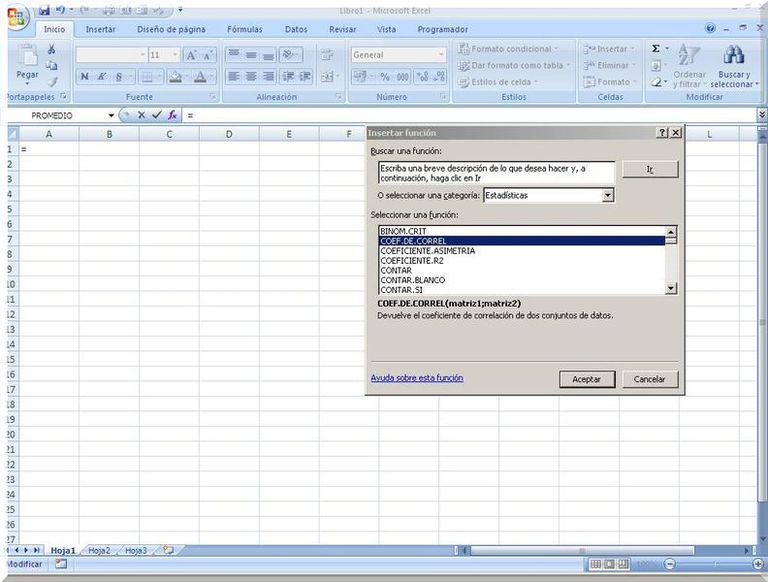Toggle bold N formatting button

(x=85, y=77)
